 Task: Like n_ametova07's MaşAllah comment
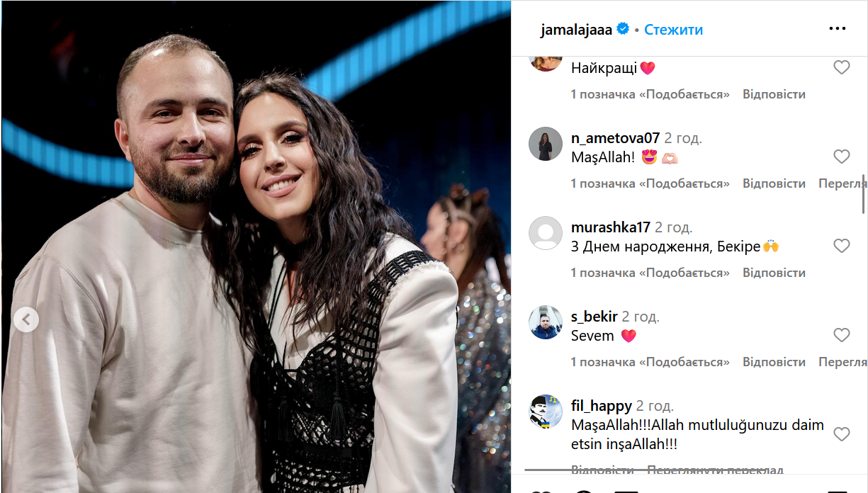click(x=841, y=157)
